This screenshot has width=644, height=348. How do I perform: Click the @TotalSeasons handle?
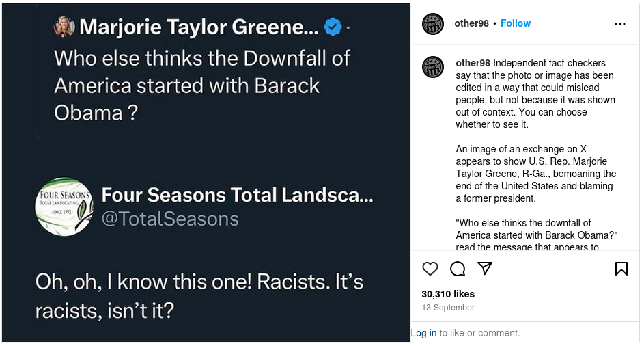pos(170,219)
